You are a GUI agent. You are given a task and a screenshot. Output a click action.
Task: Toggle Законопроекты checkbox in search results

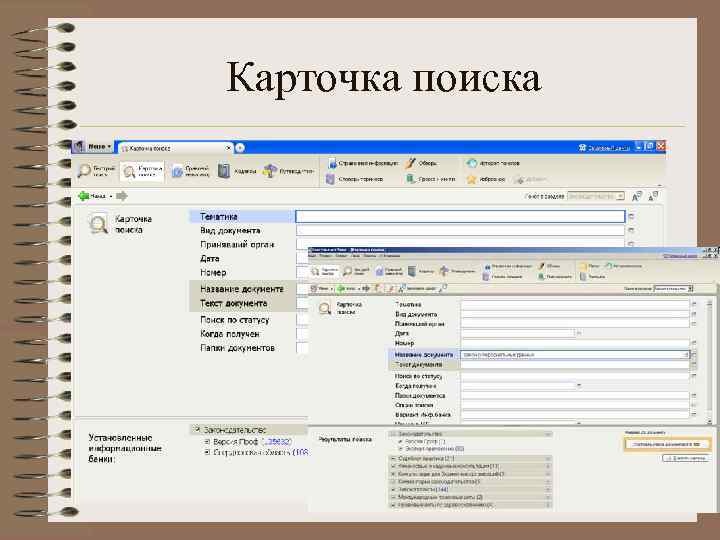(393, 489)
